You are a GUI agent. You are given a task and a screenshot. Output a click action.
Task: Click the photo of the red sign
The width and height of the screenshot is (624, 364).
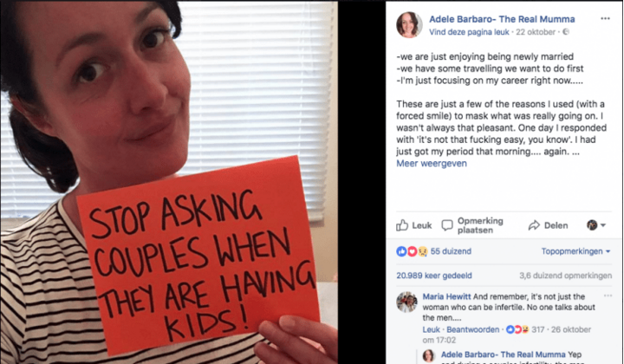169,182
